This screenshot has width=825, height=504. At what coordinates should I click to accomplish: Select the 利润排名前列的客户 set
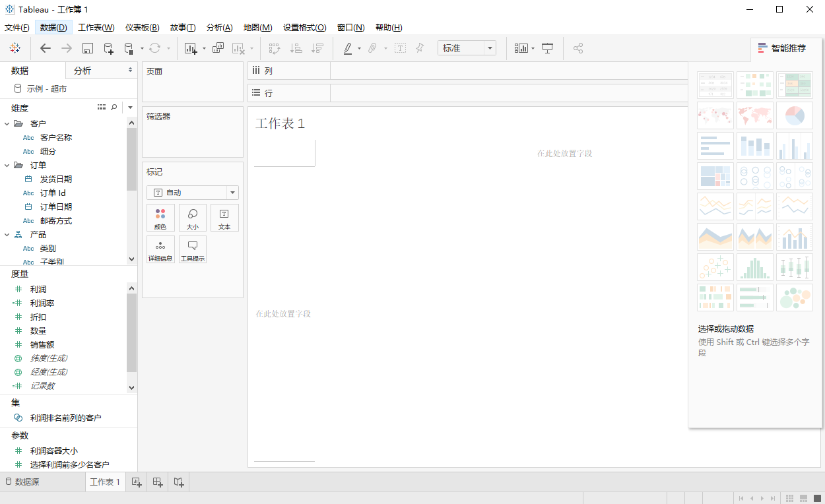[x=66, y=418]
